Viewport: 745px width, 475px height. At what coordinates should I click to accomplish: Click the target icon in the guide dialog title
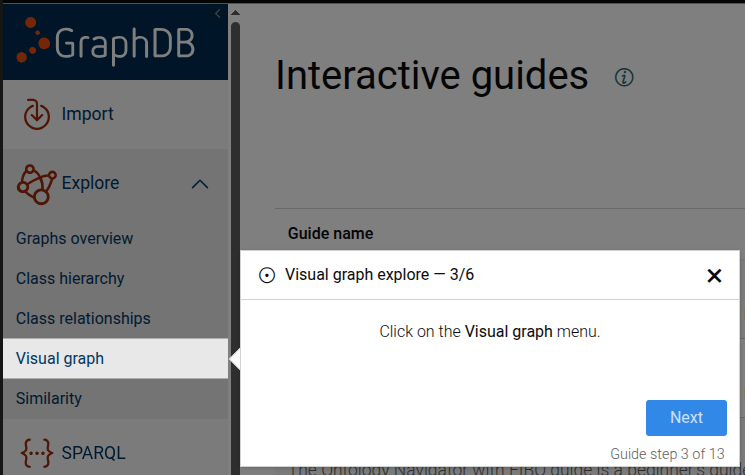[267, 275]
